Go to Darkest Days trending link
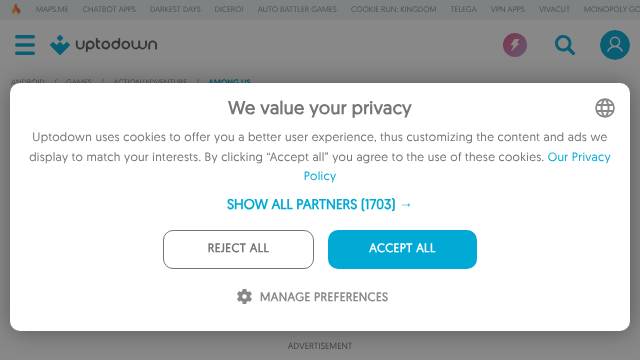 point(175,9)
